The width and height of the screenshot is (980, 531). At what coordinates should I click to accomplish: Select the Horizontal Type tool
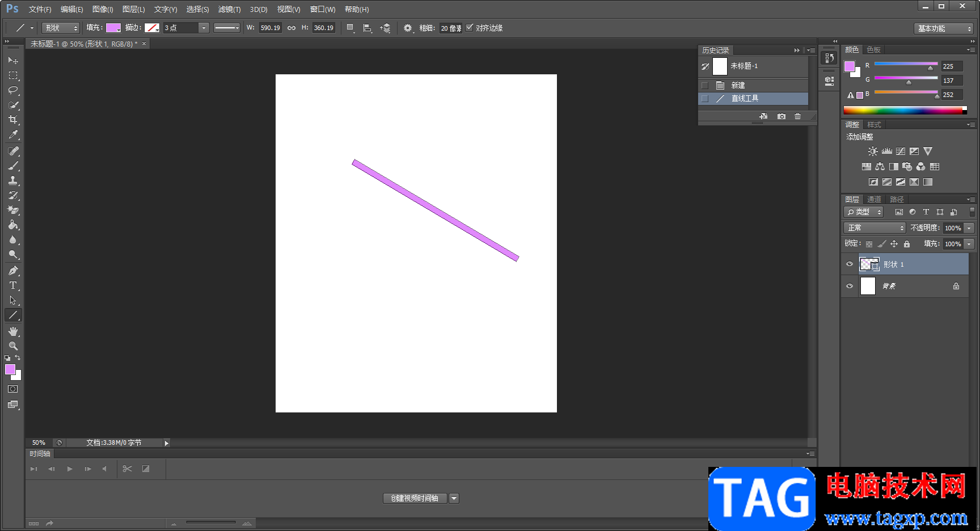coord(13,285)
